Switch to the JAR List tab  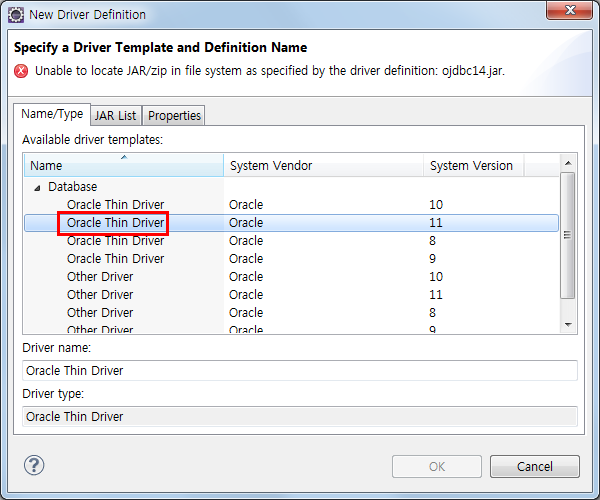click(116, 116)
